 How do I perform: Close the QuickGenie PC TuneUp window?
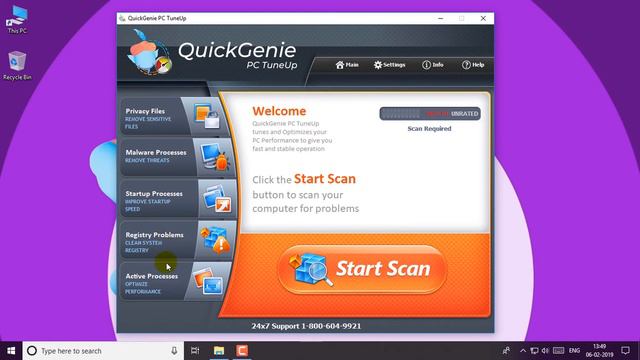tap(483, 18)
